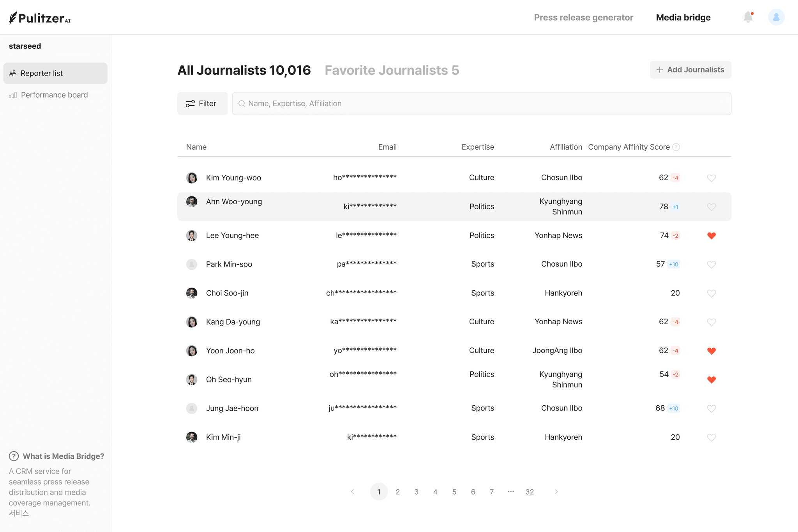
Task: Favorite Kim Young-woo with heart icon
Action: pyautogui.click(x=711, y=178)
